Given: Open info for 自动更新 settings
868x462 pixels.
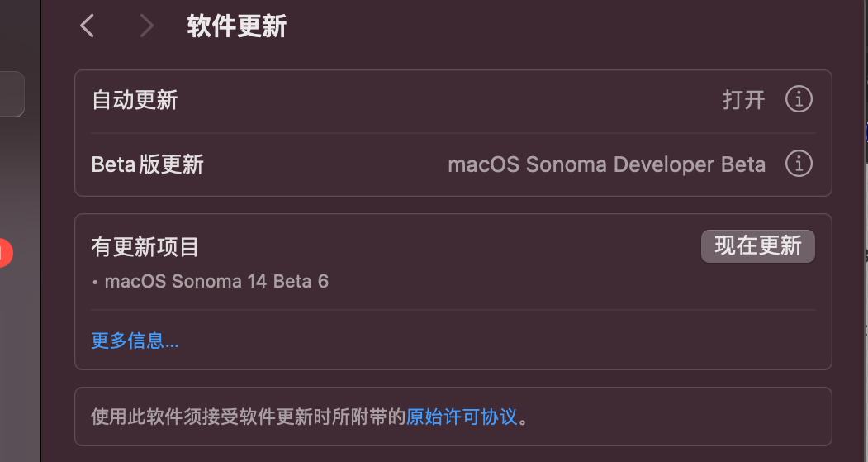Looking at the screenshot, I should coord(798,100).
